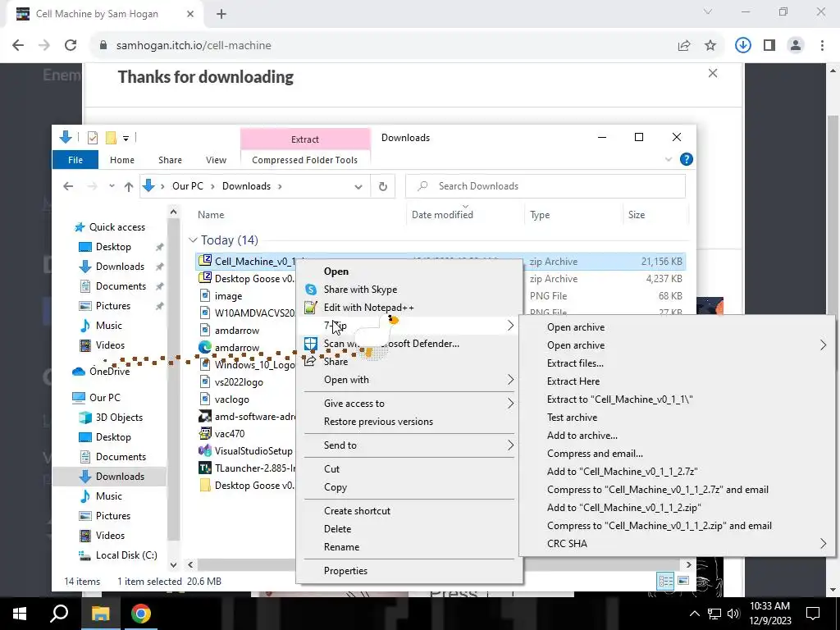Open the Chrome profile avatar

[796, 45]
